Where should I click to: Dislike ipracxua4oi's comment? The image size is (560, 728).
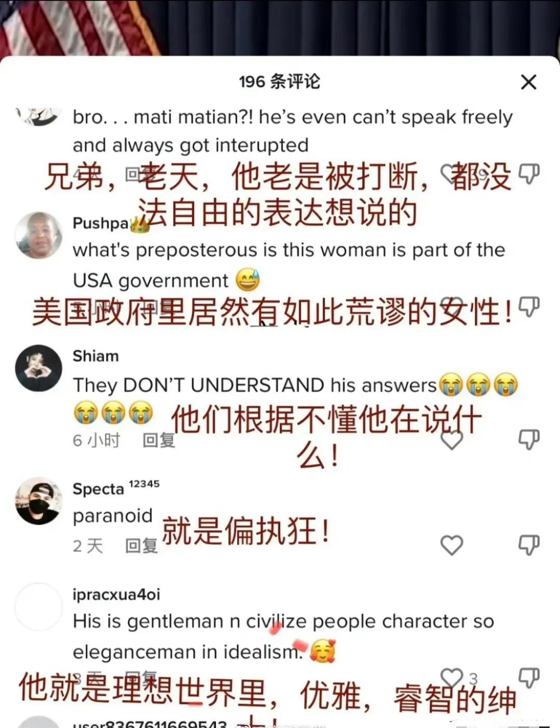click(x=529, y=678)
